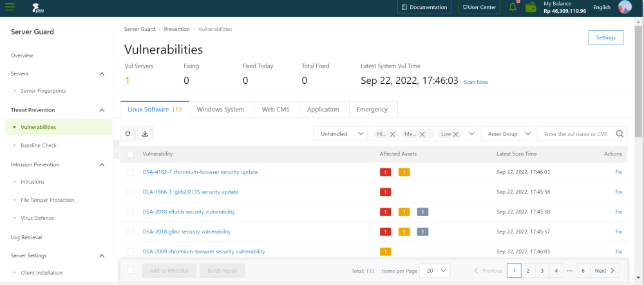Check the DSA-4182-1 chromium-browser row checkbox
Image resolution: width=644 pixels, height=285 pixels.
pyautogui.click(x=131, y=172)
